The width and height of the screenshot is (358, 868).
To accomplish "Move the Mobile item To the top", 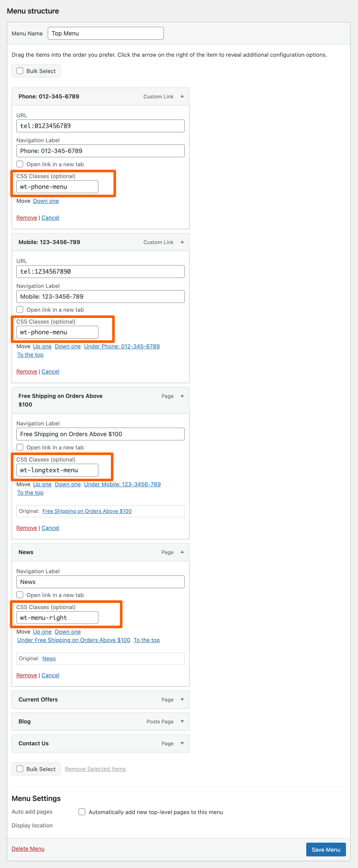I will click(x=30, y=355).
